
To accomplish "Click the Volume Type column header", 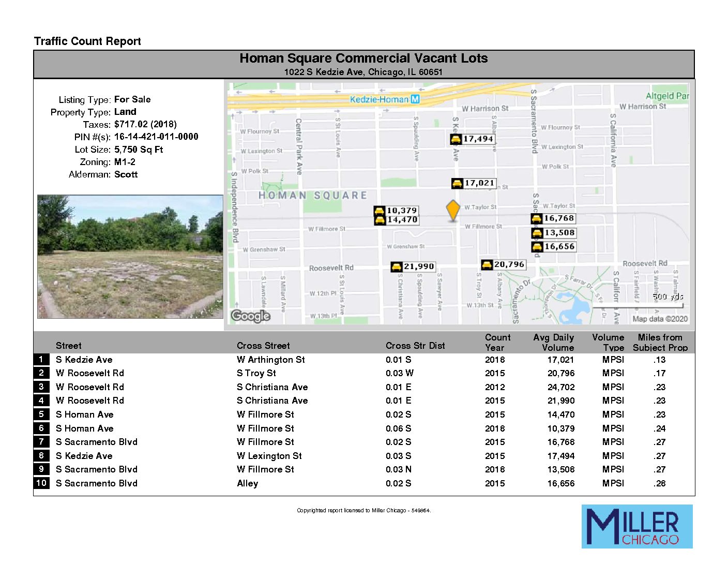I will 609,343.
